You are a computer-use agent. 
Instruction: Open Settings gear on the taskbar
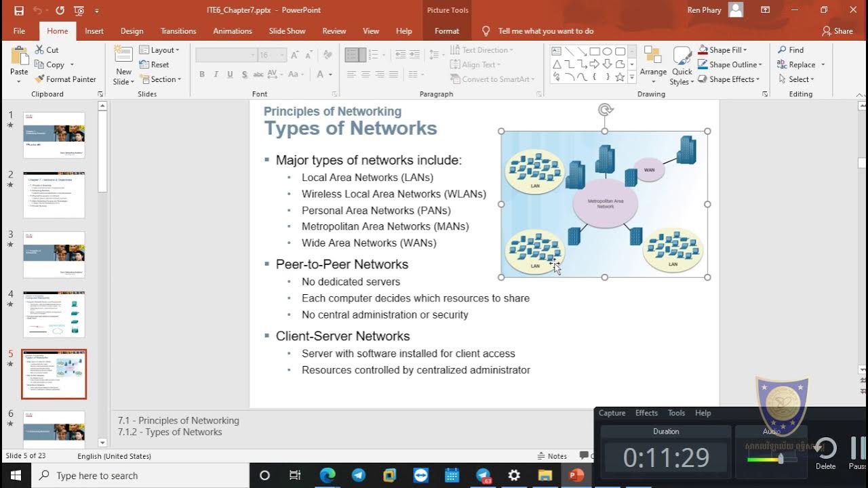[x=514, y=475]
